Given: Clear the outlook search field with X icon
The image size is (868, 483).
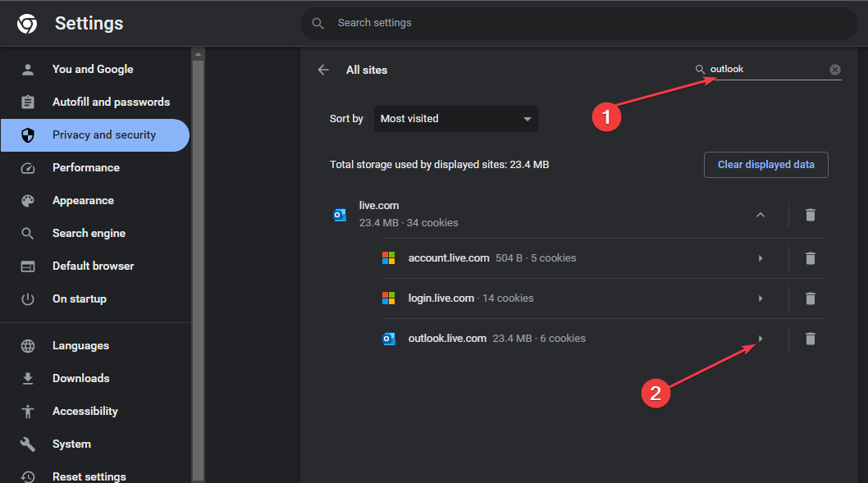Looking at the screenshot, I should coord(835,69).
